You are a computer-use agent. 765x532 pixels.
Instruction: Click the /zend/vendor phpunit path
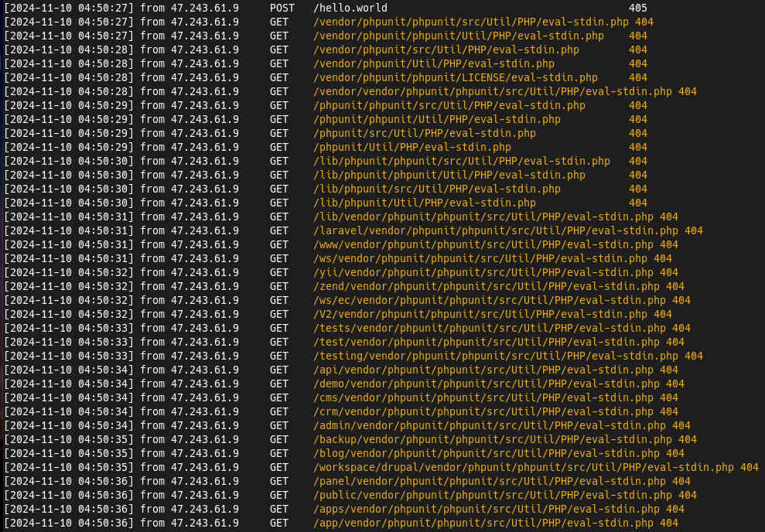486,286
